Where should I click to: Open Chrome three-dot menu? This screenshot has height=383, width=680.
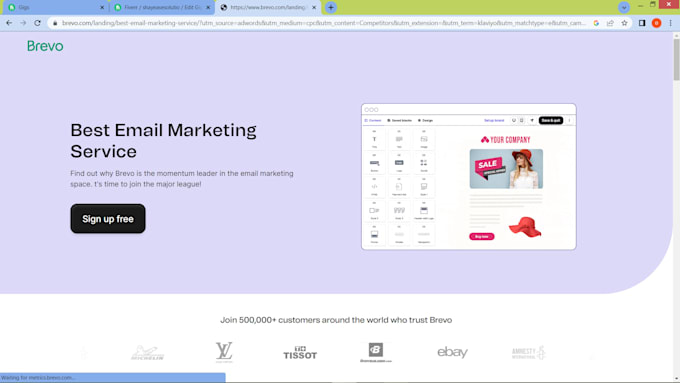tap(670, 23)
